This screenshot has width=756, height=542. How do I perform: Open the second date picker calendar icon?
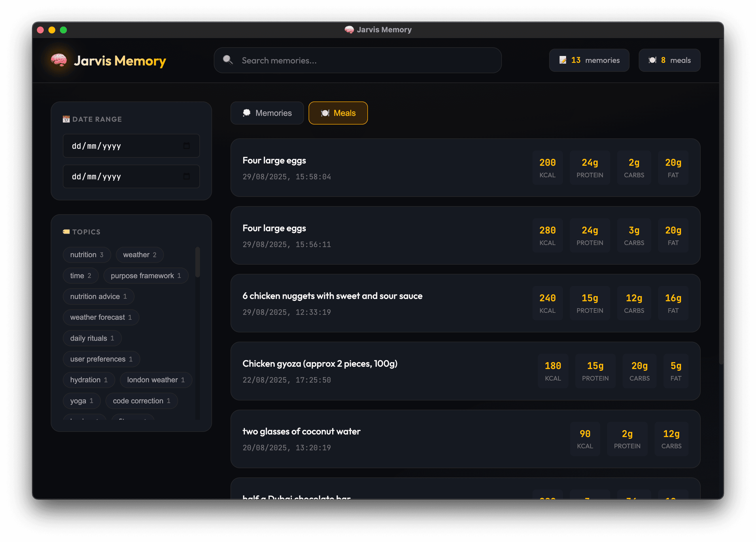coord(187,176)
